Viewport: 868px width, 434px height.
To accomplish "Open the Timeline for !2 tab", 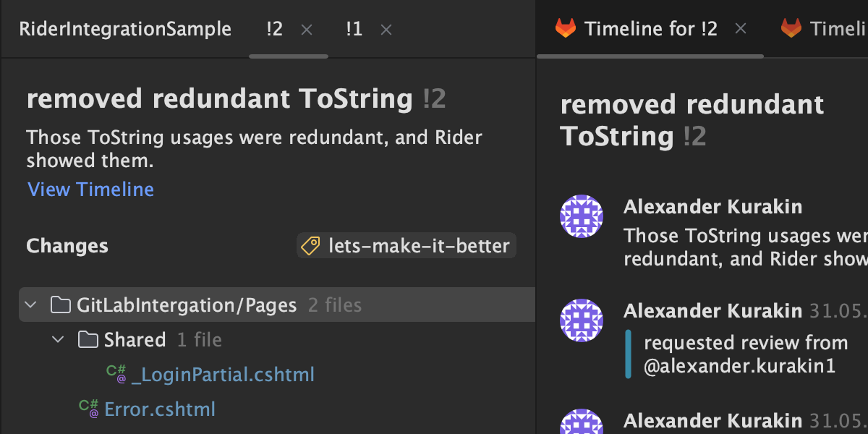I will pyautogui.click(x=650, y=29).
